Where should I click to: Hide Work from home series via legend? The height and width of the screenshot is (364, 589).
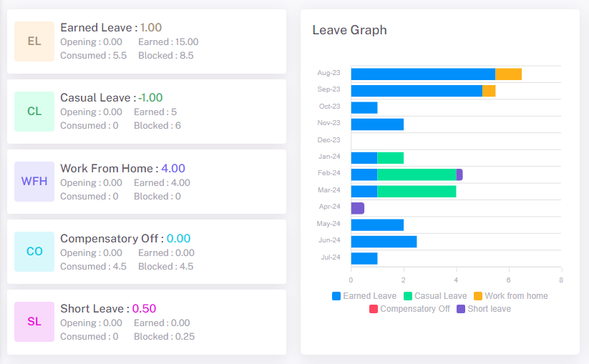coord(510,296)
